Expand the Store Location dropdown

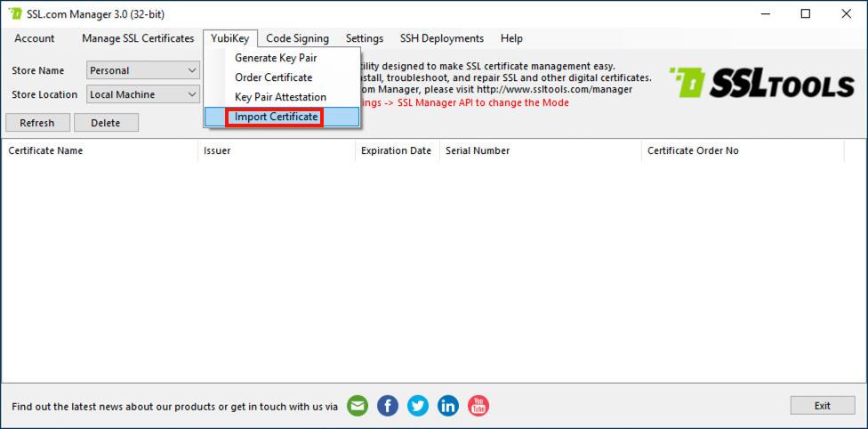192,94
